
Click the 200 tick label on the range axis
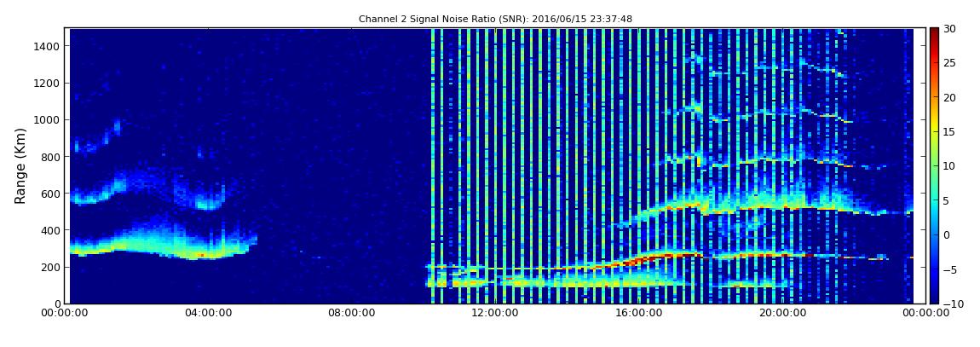[50, 267]
